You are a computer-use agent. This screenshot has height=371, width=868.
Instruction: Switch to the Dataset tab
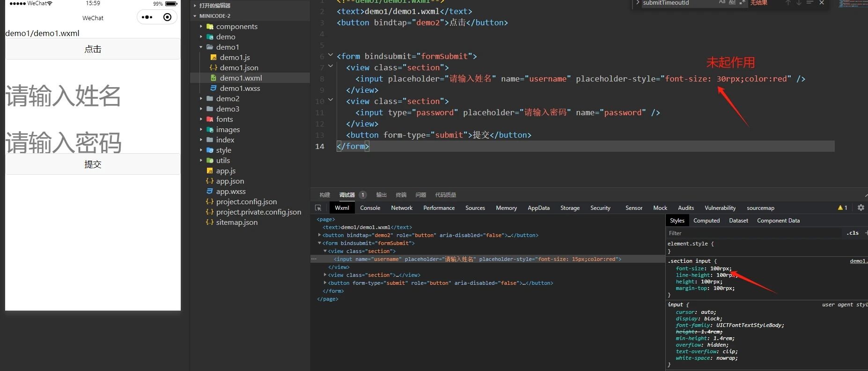[x=738, y=221]
